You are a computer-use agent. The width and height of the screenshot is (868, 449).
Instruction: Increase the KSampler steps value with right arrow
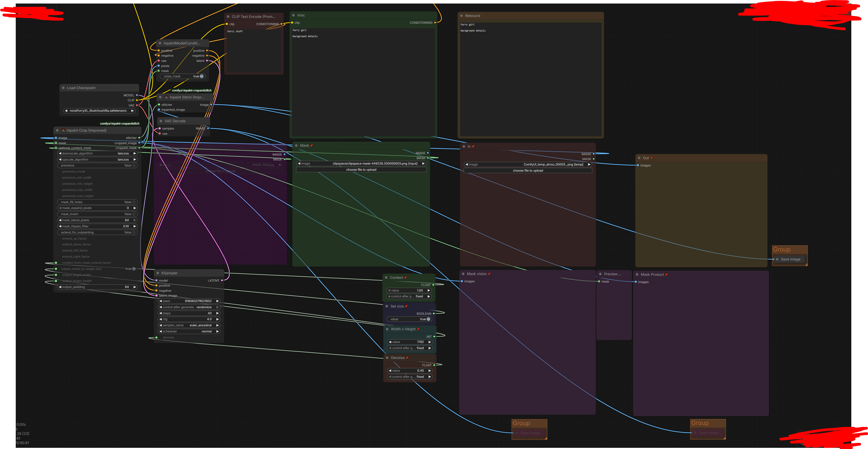pyautogui.click(x=217, y=314)
